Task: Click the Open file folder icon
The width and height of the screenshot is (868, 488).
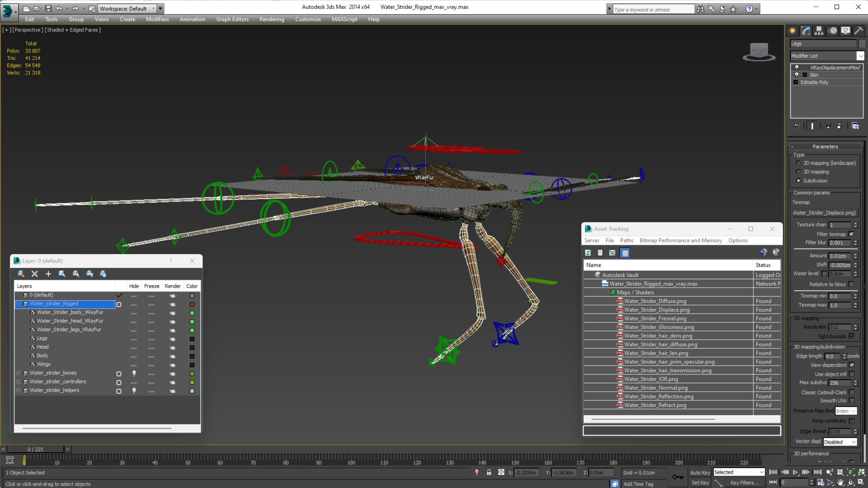Action: tap(37, 9)
